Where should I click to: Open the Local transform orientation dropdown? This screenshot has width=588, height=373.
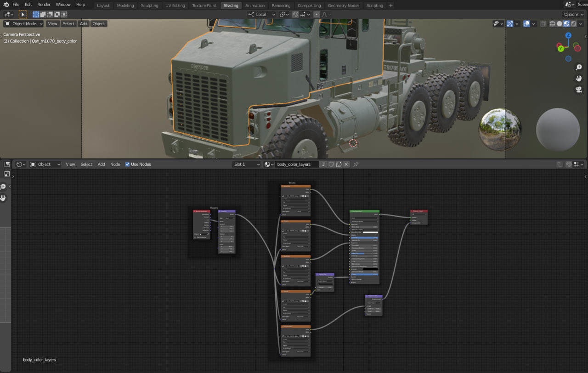pyautogui.click(x=261, y=14)
